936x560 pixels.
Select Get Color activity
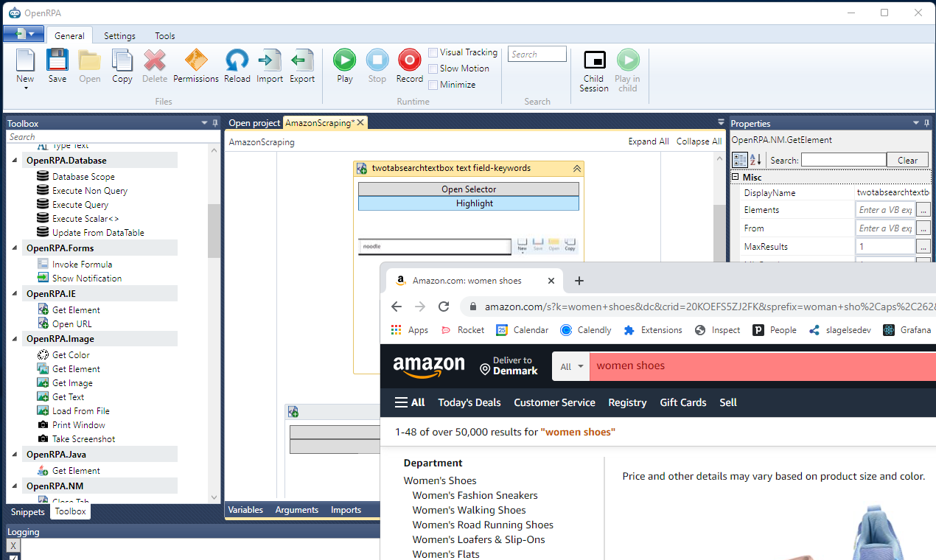click(71, 355)
